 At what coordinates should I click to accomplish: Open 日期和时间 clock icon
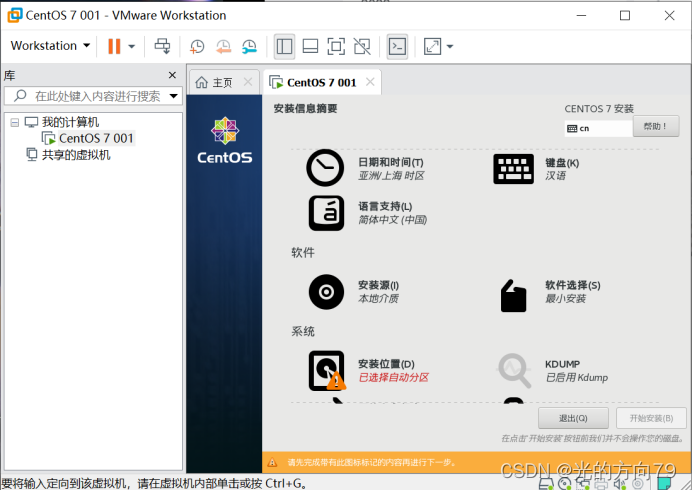coord(325,168)
